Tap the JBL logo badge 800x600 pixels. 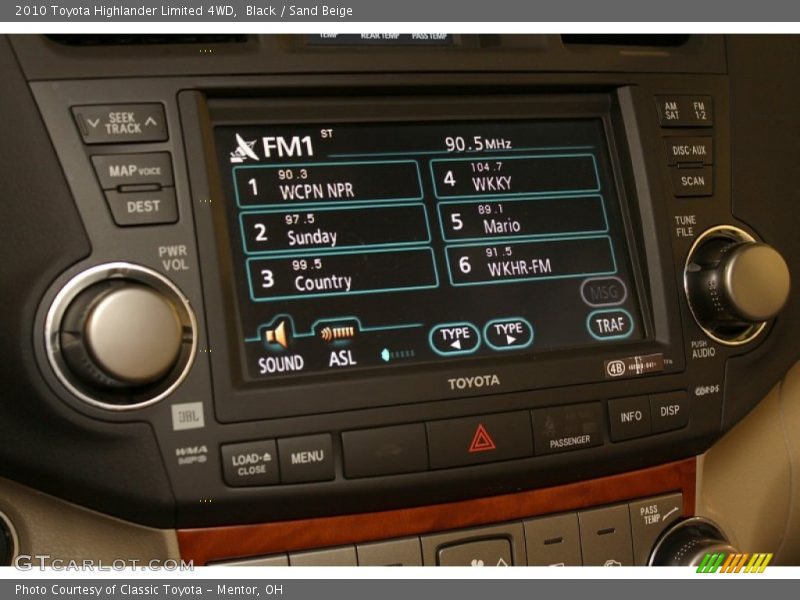(x=188, y=416)
